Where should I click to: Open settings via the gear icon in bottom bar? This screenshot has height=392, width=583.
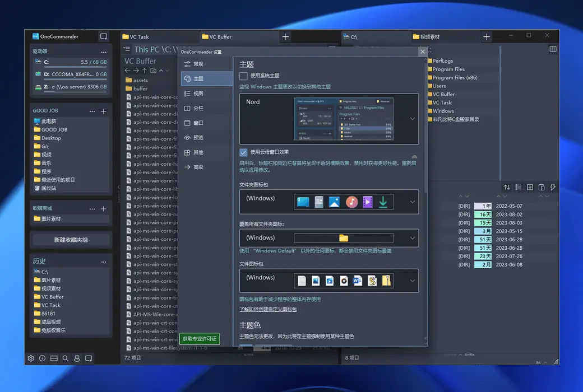(x=31, y=358)
